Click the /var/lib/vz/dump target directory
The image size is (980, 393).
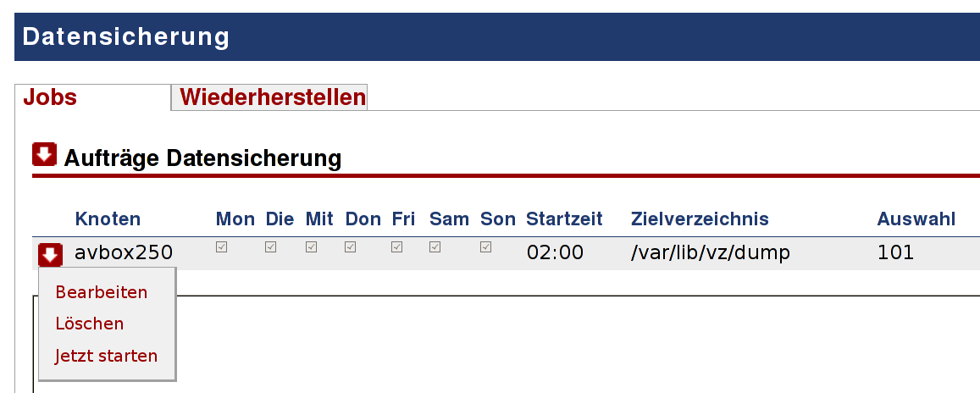click(711, 252)
